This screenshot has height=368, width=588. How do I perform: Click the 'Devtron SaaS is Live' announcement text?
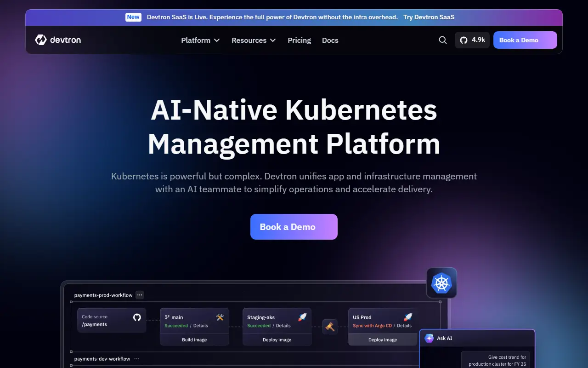272,17
